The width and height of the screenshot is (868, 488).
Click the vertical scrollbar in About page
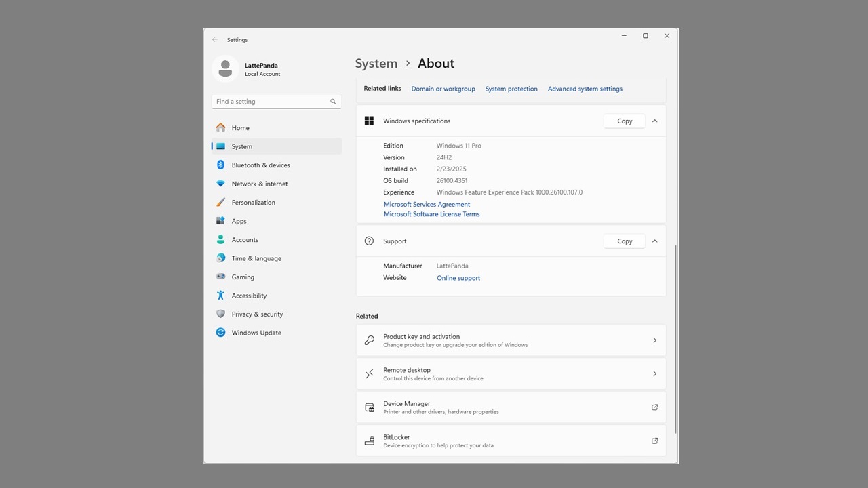click(676, 339)
